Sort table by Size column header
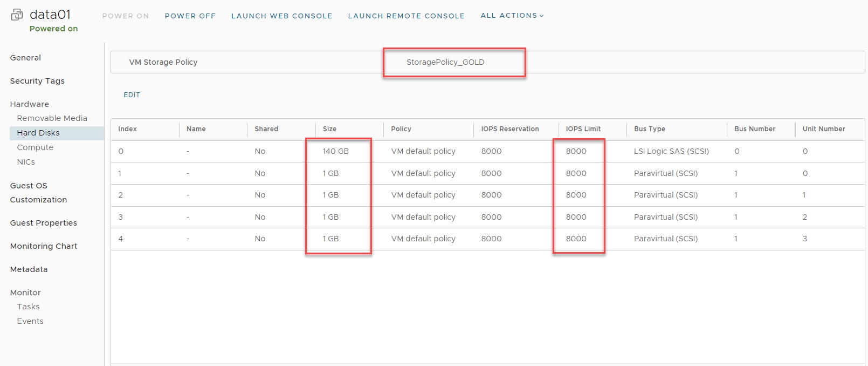This screenshot has width=868, height=366. (329, 129)
